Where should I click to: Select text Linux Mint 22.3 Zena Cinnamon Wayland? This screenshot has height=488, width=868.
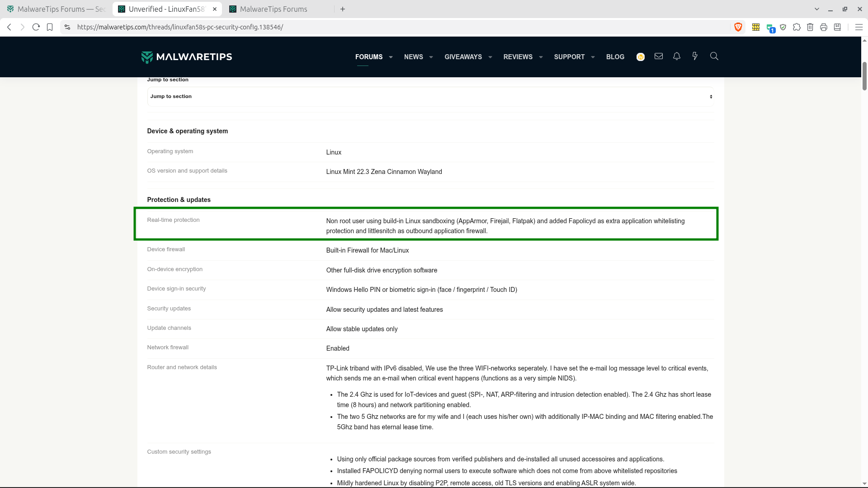pyautogui.click(x=384, y=172)
